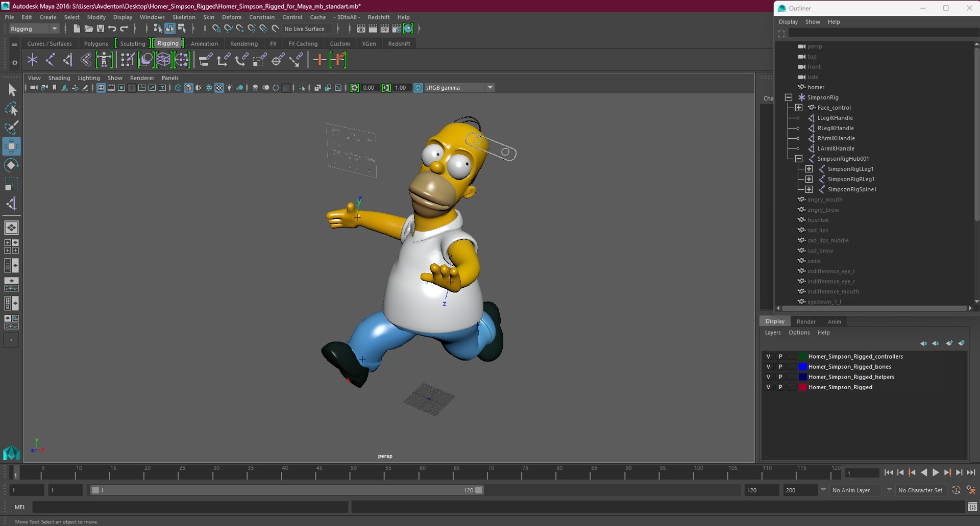Collapse the SimpsonRigHub001 node

(x=799, y=159)
